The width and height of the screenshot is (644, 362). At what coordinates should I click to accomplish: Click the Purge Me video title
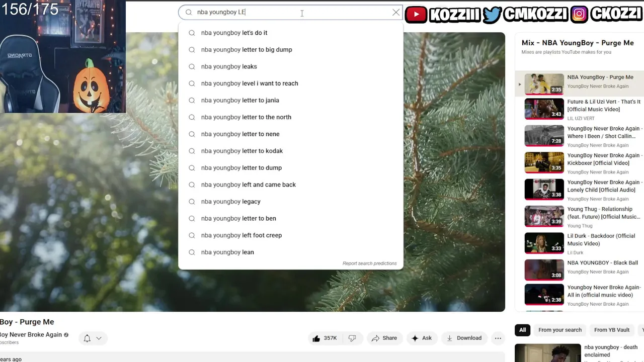pos(27,322)
